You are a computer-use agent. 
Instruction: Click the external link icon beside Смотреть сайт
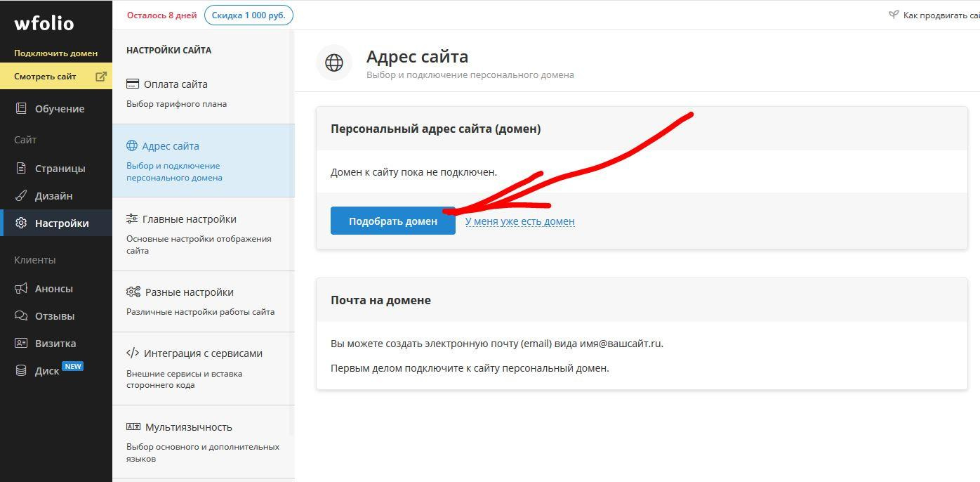(101, 77)
